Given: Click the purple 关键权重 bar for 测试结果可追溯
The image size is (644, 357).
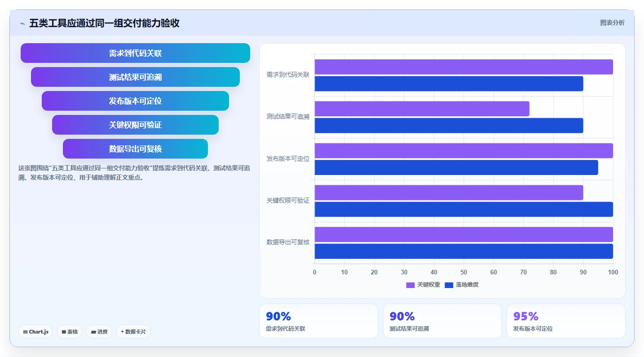Looking at the screenshot, I should click(x=422, y=109).
